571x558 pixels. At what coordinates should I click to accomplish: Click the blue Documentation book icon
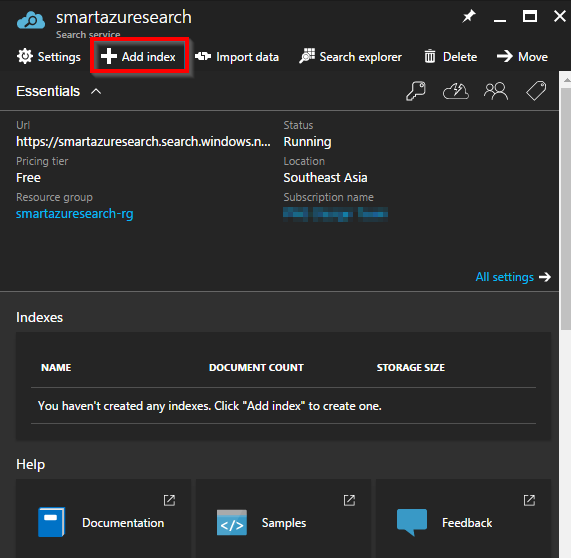(51, 522)
